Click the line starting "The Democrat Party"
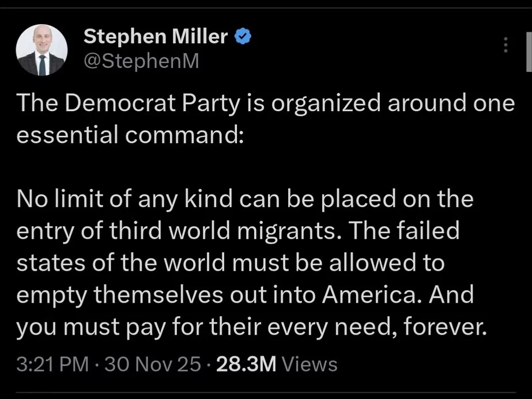Image resolution: width=532 pixels, height=399 pixels. [265, 104]
